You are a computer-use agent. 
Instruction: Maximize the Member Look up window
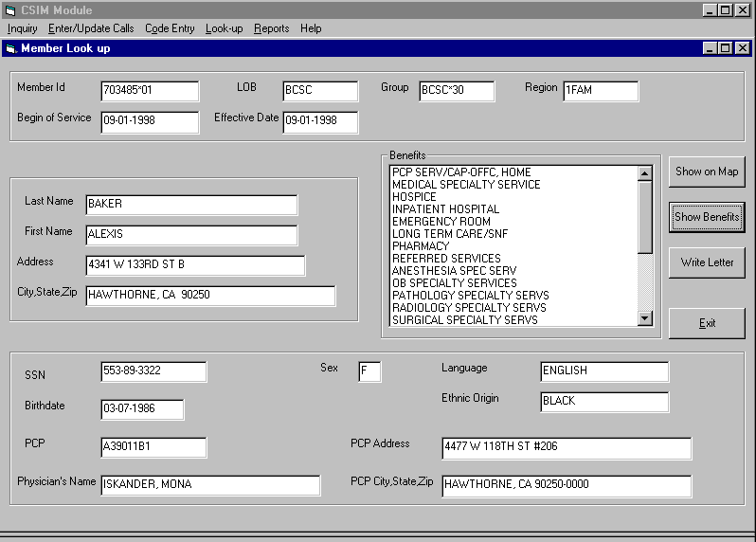tap(725, 48)
